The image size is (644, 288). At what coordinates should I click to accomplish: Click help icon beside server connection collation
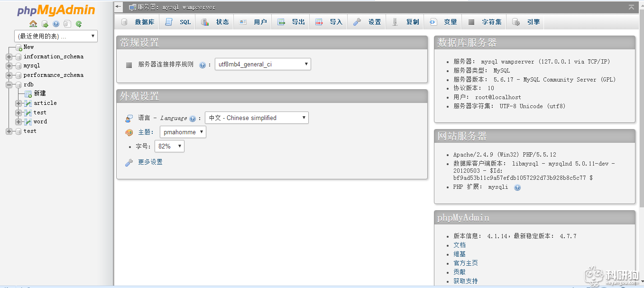tap(202, 65)
